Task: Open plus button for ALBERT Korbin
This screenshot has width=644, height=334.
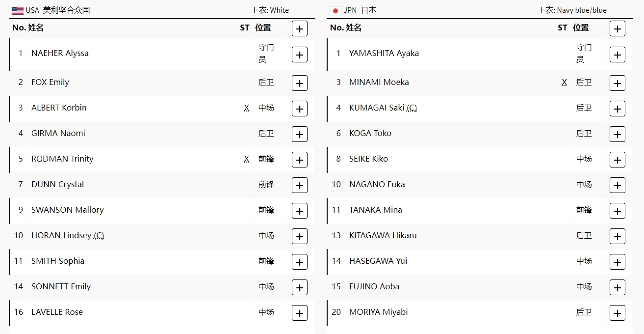Action: [300, 109]
